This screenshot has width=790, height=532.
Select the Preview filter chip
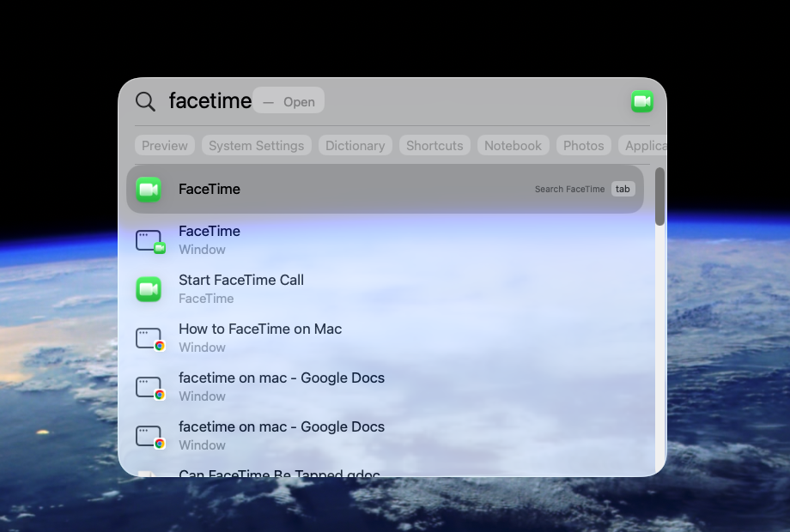pyautogui.click(x=164, y=146)
